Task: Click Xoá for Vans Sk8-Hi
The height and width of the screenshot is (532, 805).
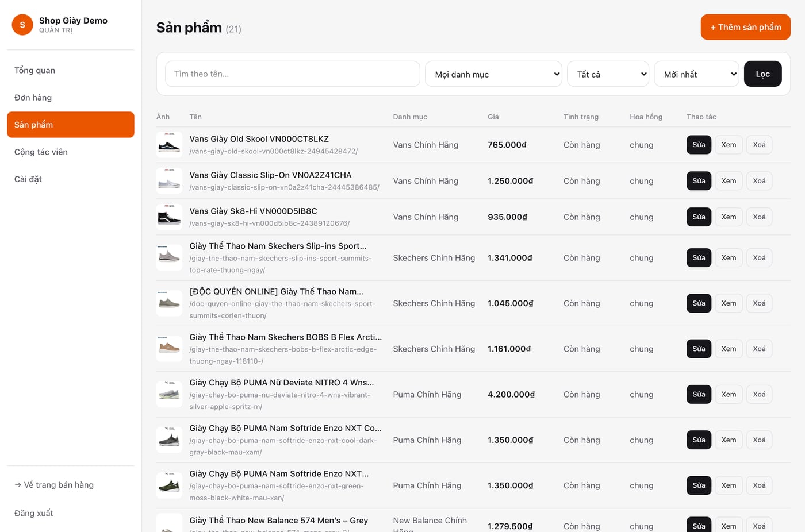Action: click(759, 217)
